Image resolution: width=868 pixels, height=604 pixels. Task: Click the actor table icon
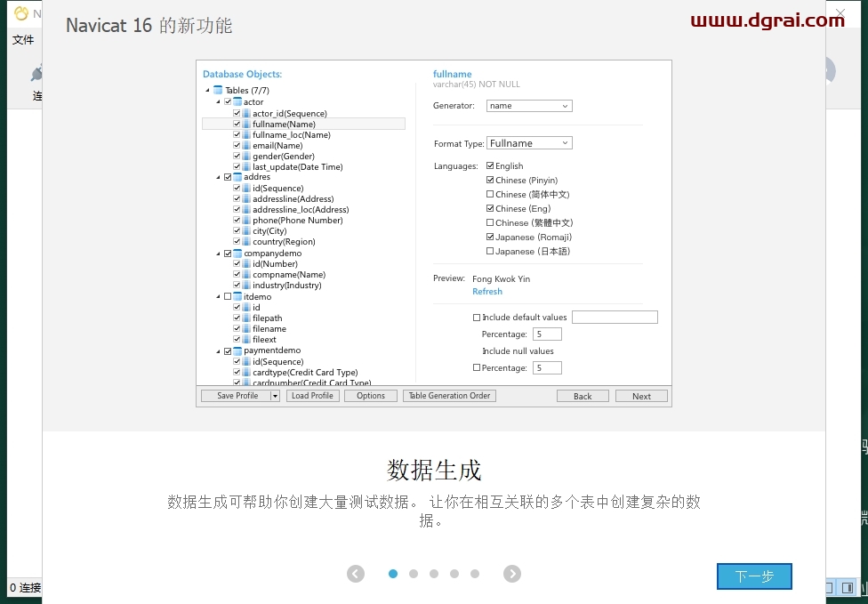(x=237, y=102)
